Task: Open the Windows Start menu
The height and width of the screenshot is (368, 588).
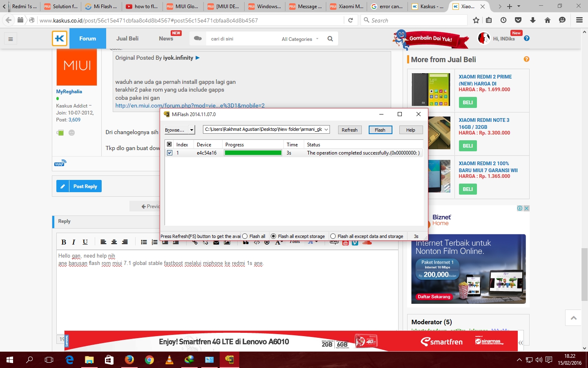Action: (10, 360)
